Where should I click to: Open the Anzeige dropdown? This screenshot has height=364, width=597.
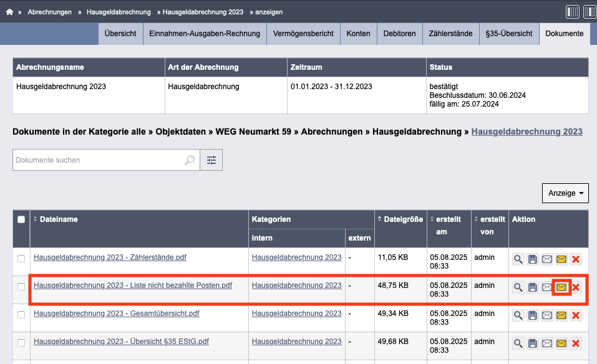pos(565,193)
